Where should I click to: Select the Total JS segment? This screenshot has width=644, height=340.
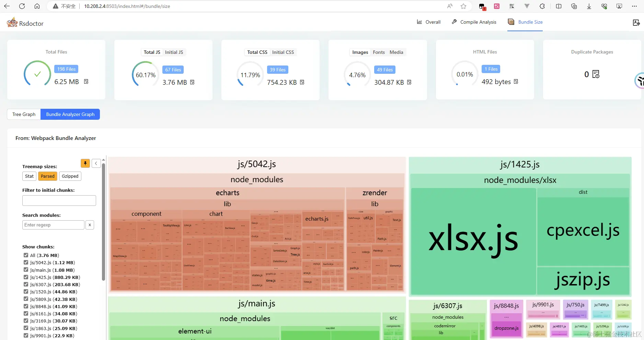pos(152,52)
